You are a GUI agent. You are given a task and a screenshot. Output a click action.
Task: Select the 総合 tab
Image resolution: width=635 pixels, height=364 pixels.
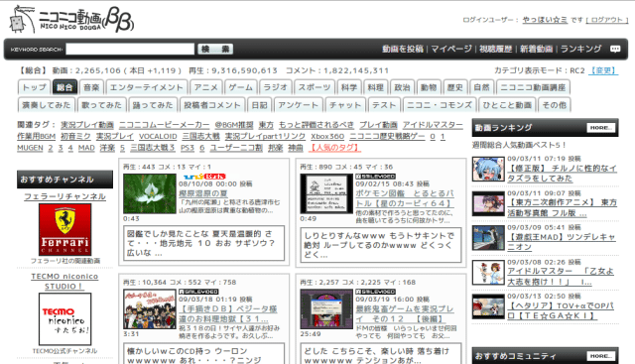click(64, 87)
